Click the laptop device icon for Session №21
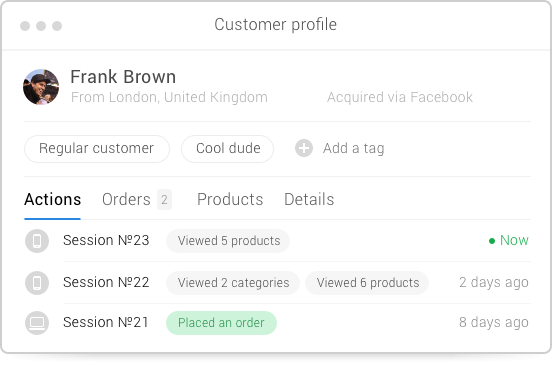This screenshot has width=552, height=365. click(37, 323)
